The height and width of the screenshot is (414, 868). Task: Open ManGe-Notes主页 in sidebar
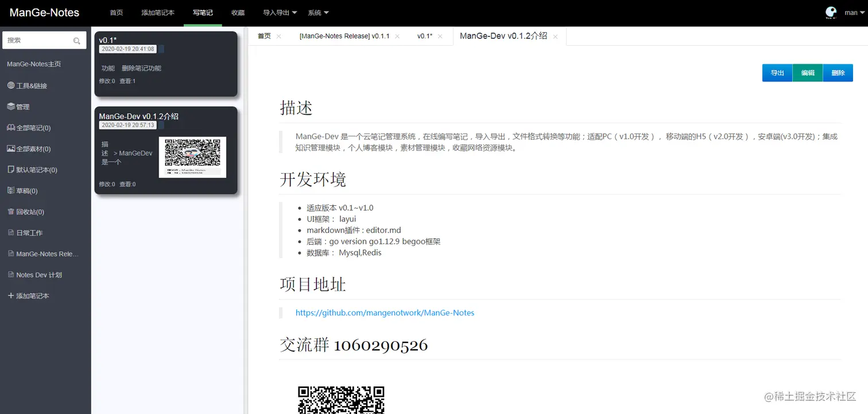[34, 64]
